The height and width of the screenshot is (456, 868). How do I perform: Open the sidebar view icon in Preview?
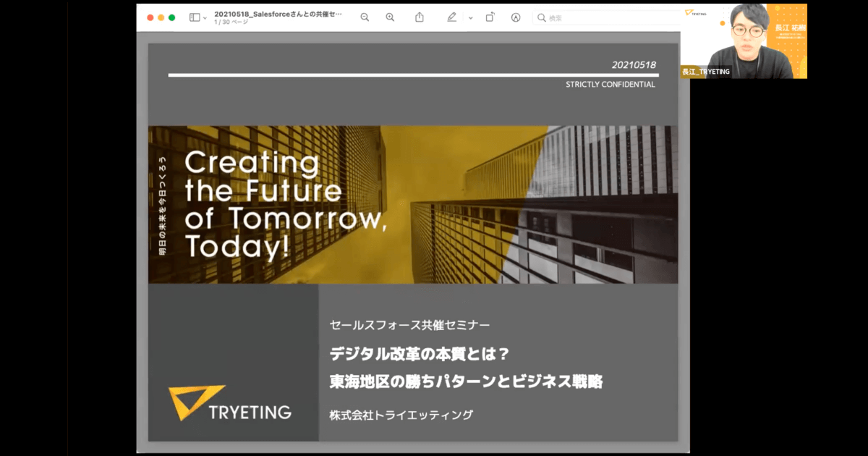pyautogui.click(x=195, y=17)
